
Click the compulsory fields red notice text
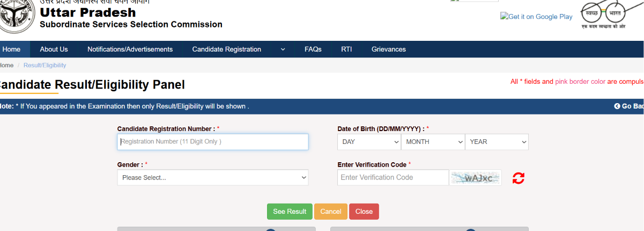pyautogui.click(x=577, y=82)
